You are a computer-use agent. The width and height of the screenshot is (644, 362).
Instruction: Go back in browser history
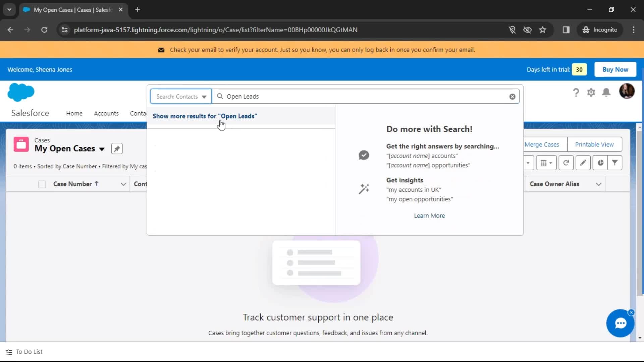coord(10,30)
